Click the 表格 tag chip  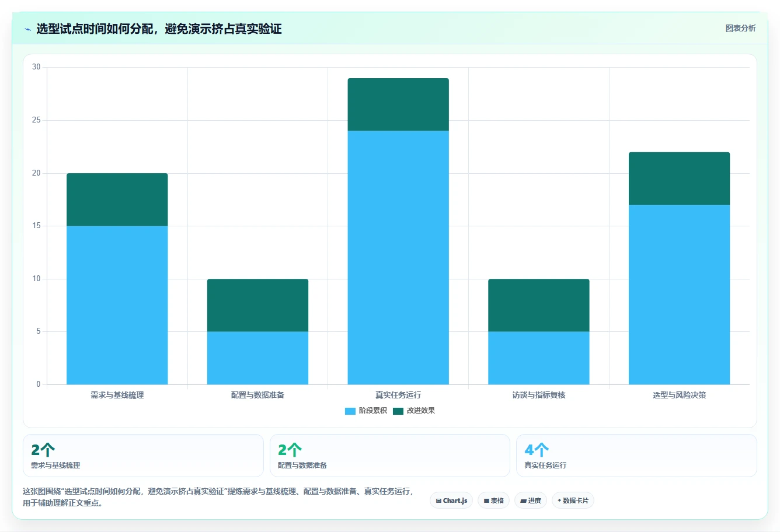[x=493, y=501]
